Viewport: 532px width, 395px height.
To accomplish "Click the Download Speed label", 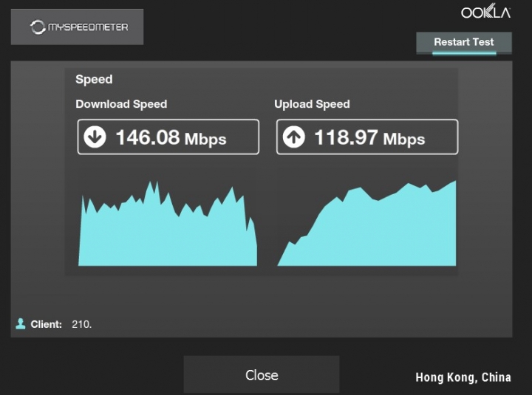I will [x=121, y=104].
